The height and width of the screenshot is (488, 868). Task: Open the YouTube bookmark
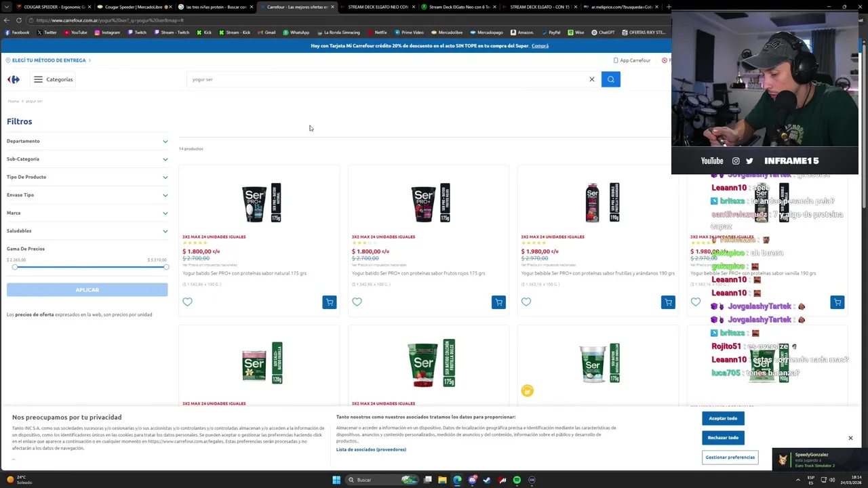[75, 33]
